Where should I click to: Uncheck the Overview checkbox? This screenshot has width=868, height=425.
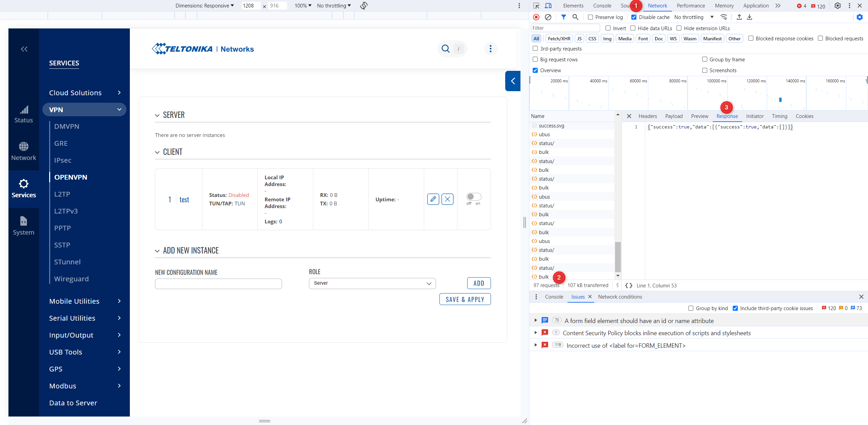[535, 70]
